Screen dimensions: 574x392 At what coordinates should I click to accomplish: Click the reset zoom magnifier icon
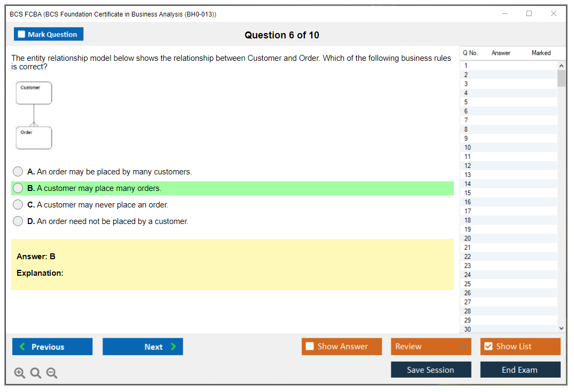36,373
